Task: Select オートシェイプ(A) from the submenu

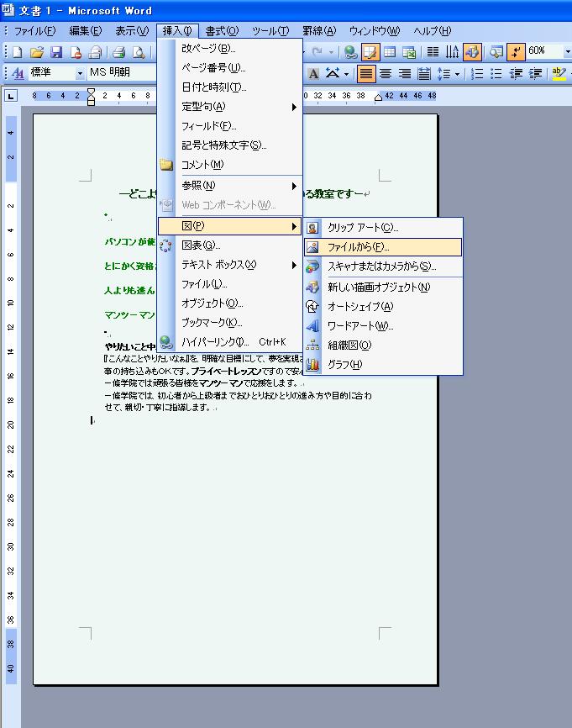Action: [383, 307]
